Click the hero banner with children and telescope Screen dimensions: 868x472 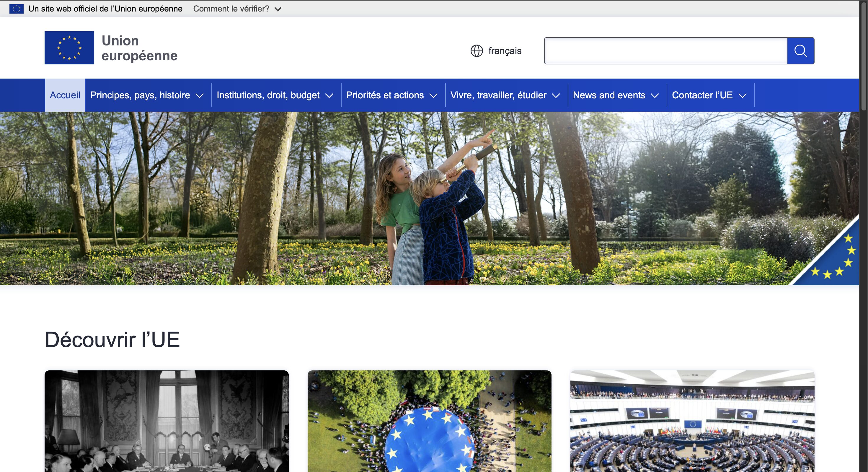coord(429,198)
